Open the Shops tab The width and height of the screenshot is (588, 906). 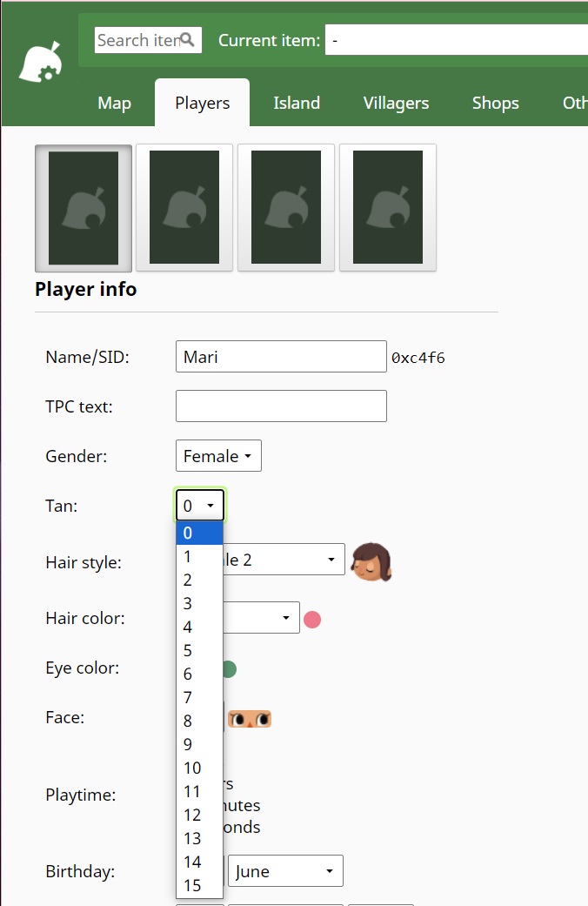[495, 104]
